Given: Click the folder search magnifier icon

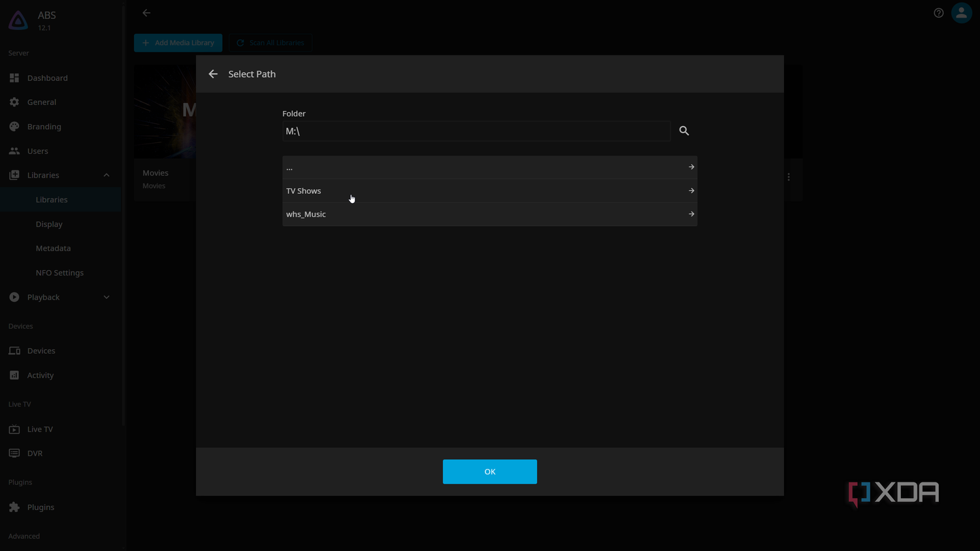Looking at the screenshot, I should pos(684,131).
